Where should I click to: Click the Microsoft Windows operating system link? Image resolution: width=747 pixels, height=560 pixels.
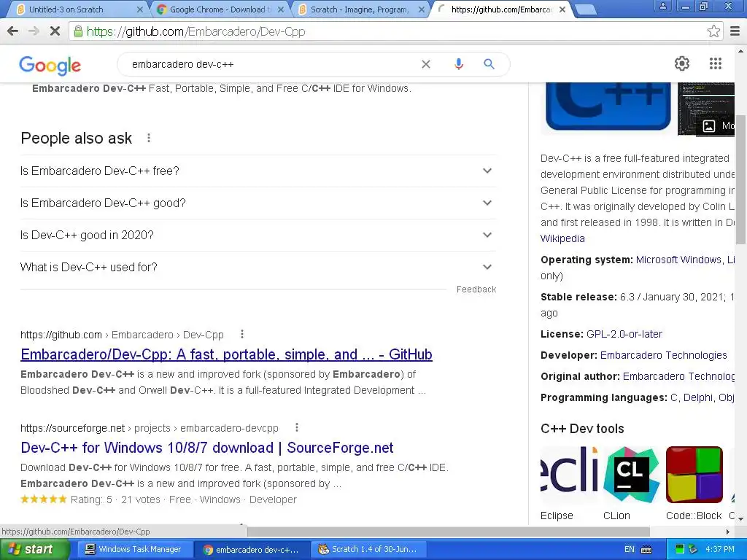678,260
